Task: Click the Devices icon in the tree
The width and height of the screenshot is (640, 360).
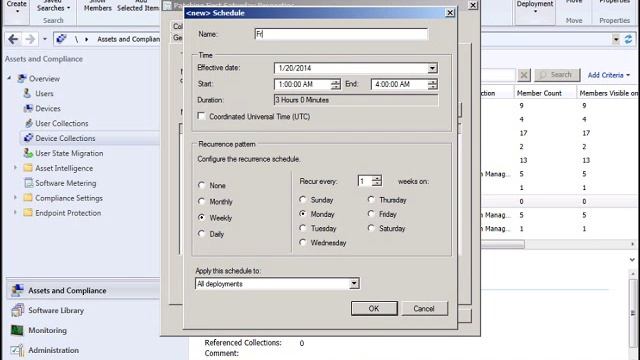Action: [x=28, y=108]
